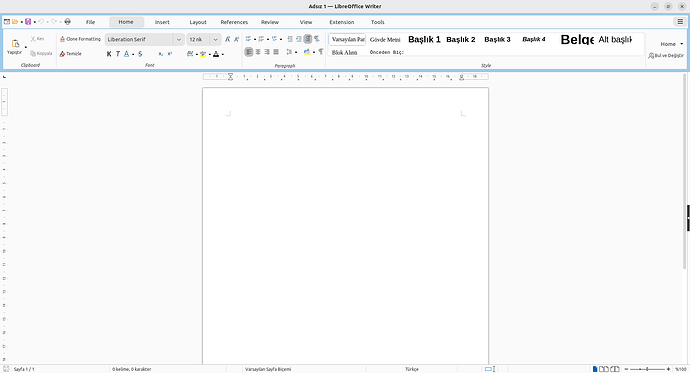Click the New document icon
Screen dimensions: 690x373
pos(7,22)
